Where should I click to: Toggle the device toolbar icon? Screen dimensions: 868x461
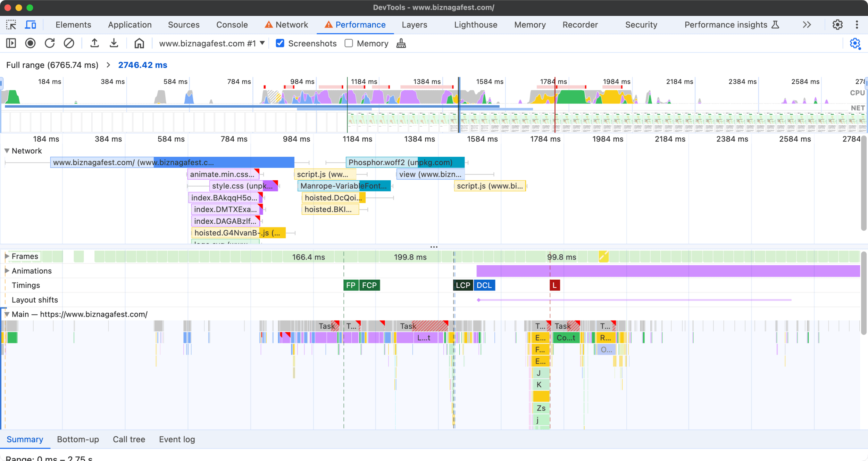(31, 25)
